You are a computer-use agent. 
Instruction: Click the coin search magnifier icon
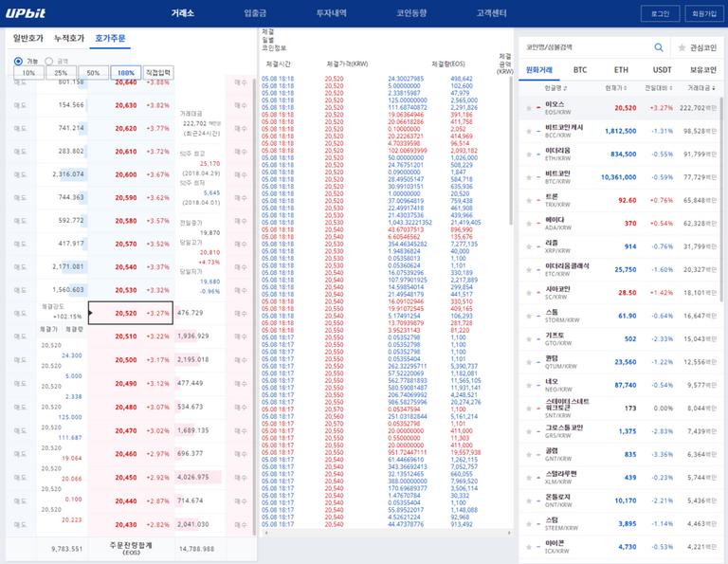tap(658, 46)
